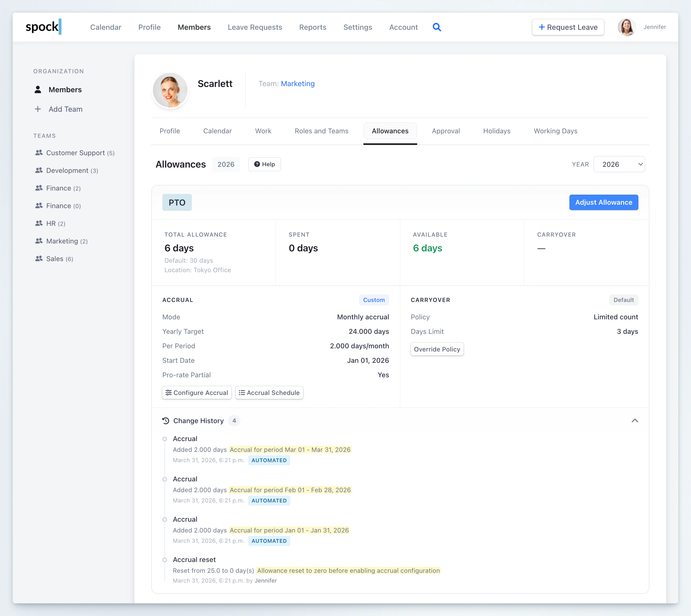Click the Configure Accrual sliders icon
Image resolution: width=691 pixels, height=616 pixels.
click(169, 393)
